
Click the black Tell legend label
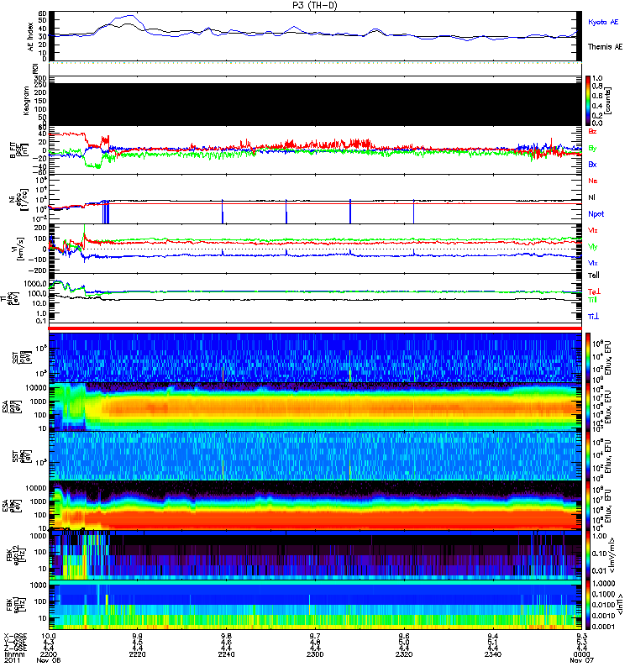point(594,276)
